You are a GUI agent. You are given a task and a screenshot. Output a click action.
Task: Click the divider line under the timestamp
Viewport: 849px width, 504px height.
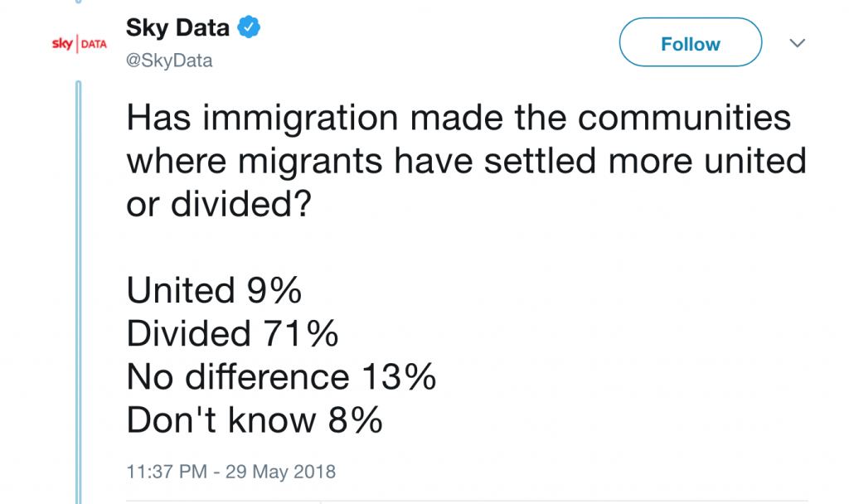click(467, 502)
